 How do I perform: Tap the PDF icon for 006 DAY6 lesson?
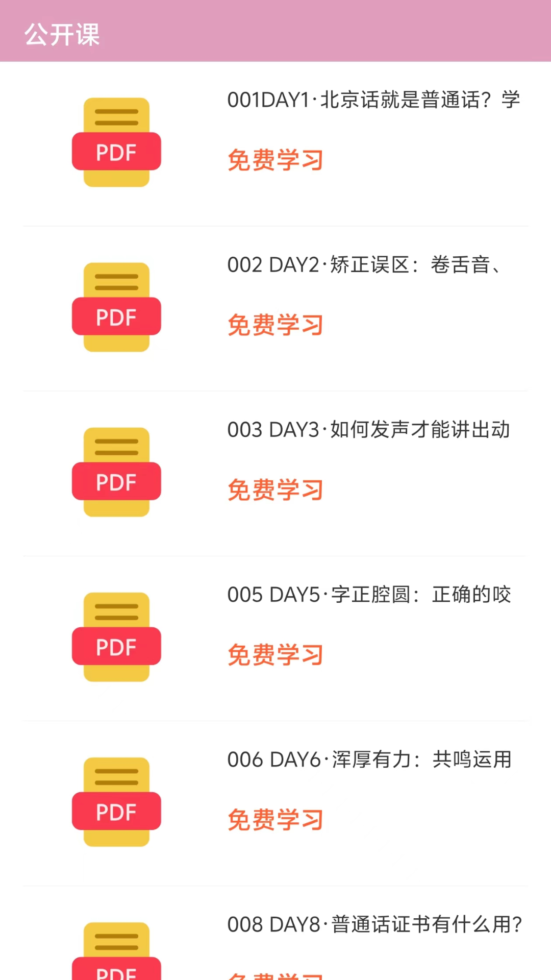(116, 802)
